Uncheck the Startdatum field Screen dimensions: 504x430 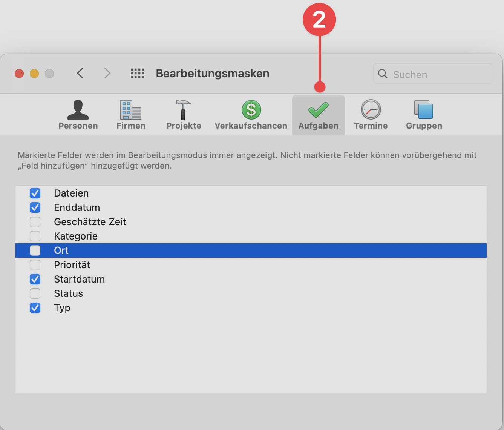pyautogui.click(x=35, y=279)
